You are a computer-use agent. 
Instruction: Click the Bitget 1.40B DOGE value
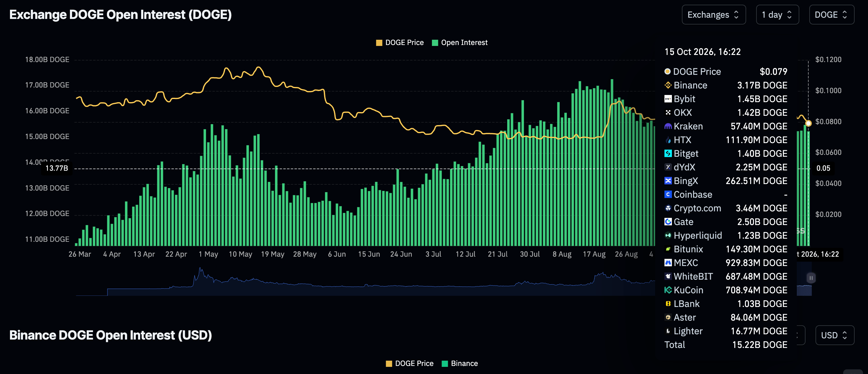pos(762,154)
